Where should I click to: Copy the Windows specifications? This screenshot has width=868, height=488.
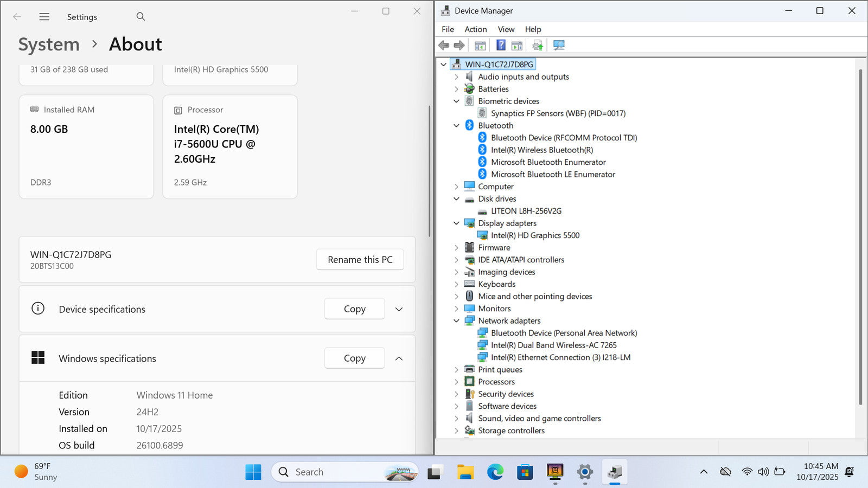[x=354, y=358]
